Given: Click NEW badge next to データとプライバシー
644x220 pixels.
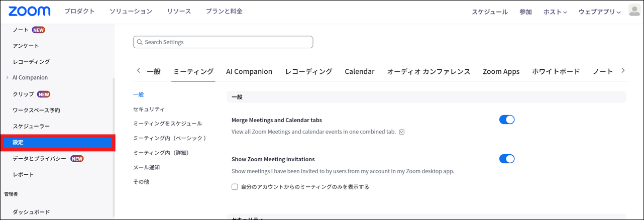Looking at the screenshot, I should (77, 159).
